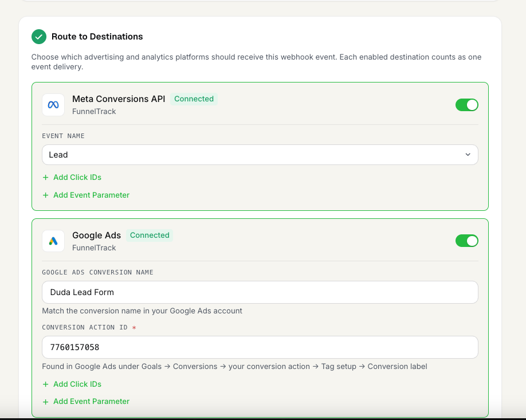Screen dimensions: 526x420
Task: Click the Found in Google Ads hint text
Action: click(234, 367)
